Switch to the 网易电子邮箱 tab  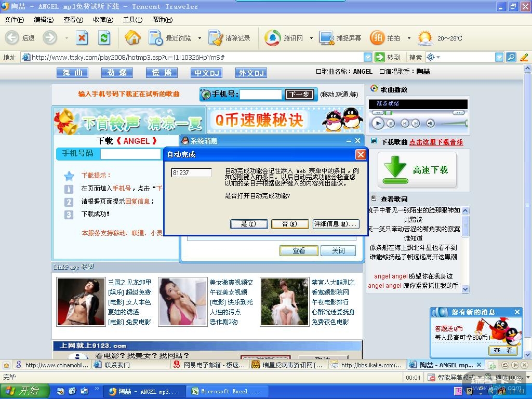(x=210, y=365)
